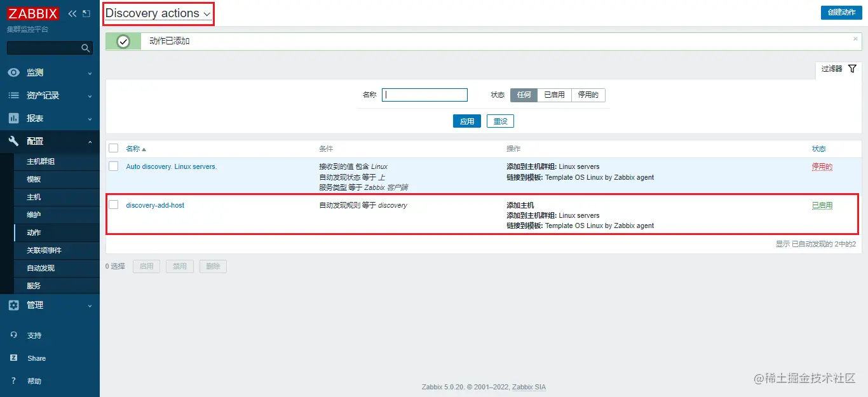Expand the 管理 menu section
This screenshot has width=868, height=397.
(x=50, y=305)
